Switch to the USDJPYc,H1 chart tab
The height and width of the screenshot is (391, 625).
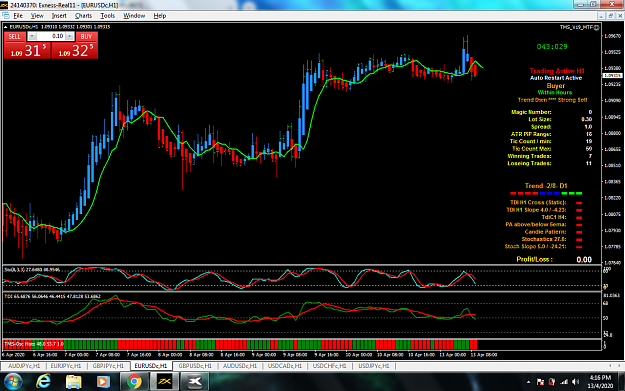tap(373, 366)
